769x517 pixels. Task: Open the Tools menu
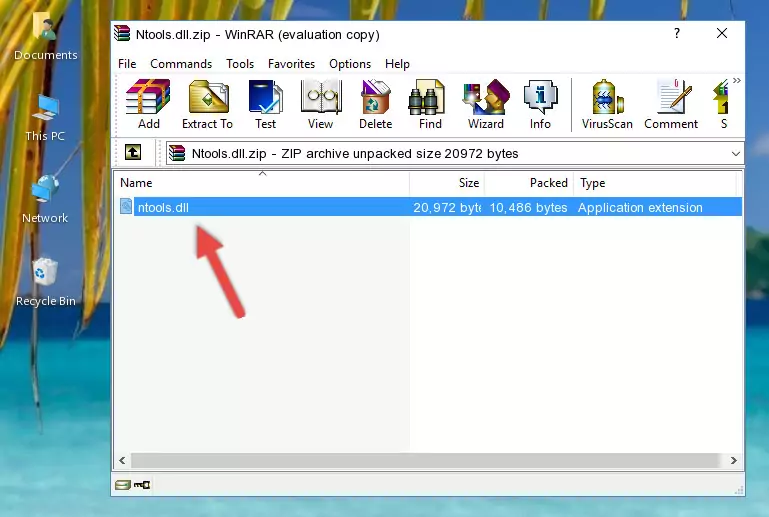tap(240, 64)
